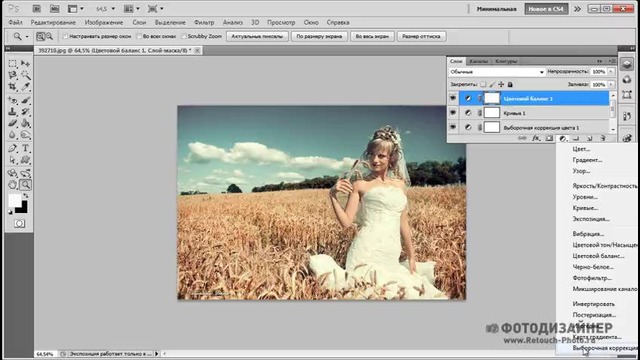Select the 3D Rotate tool
The image size is (640, 360).
(13, 173)
